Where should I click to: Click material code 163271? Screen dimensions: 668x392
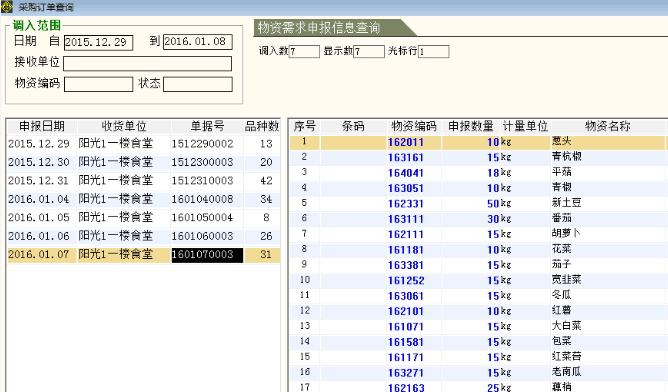tap(406, 373)
